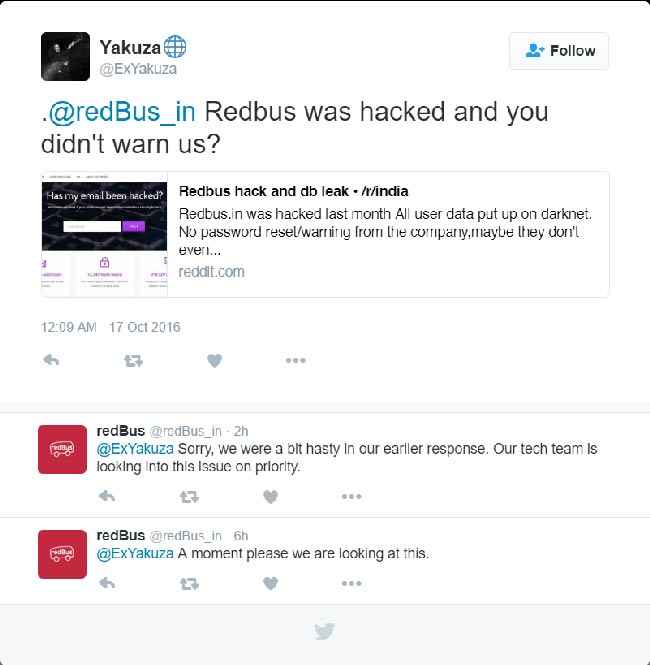Like redBus 'A moment please' tweet
650x665 pixels.
(x=271, y=584)
